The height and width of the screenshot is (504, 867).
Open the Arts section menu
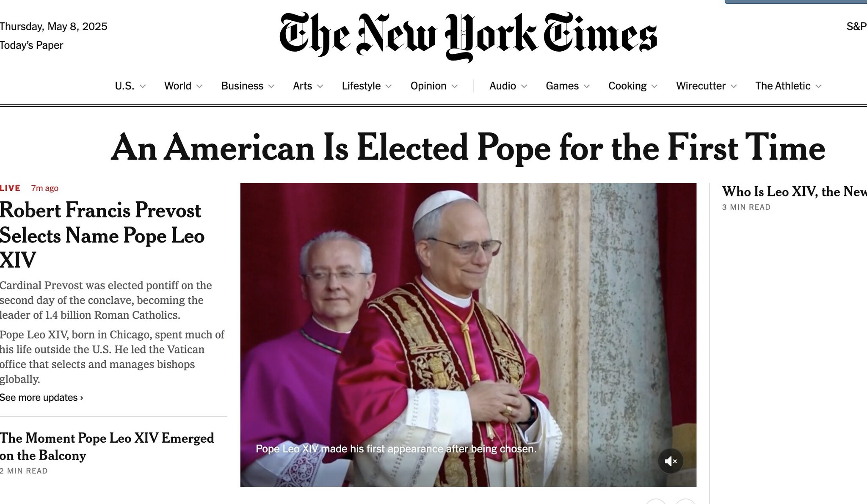tap(308, 86)
